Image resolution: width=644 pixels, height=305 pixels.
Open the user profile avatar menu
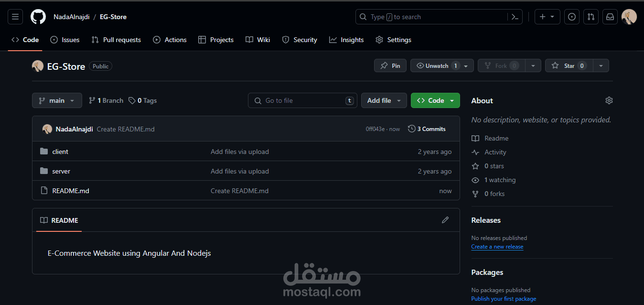pyautogui.click(x=629, y=17)
